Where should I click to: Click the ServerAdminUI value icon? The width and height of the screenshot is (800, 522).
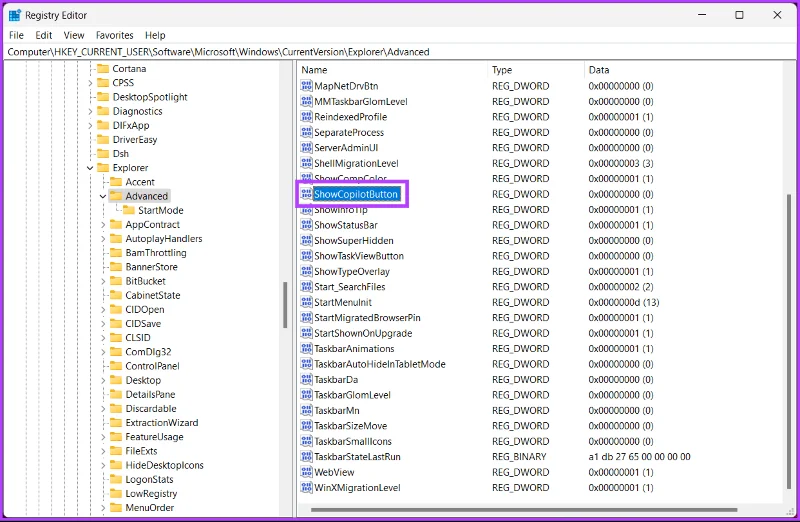pyautogui.click(x=306, y=147)
